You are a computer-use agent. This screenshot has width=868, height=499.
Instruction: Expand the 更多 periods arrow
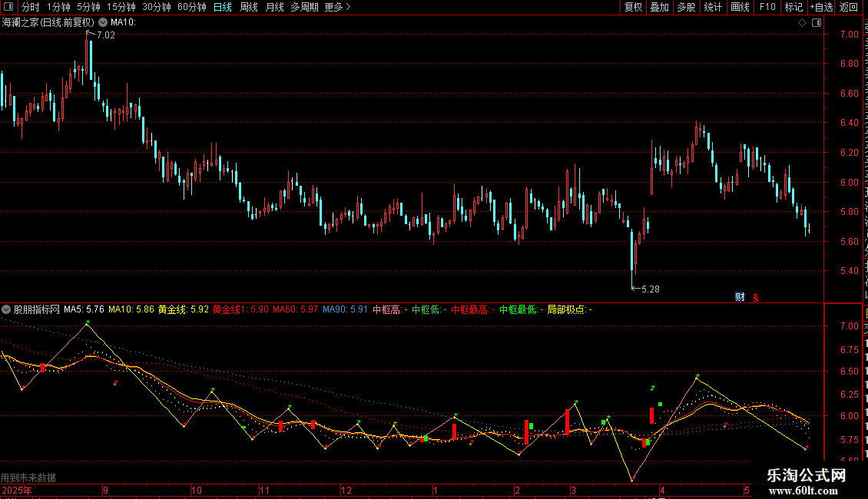tap(348, 7)
